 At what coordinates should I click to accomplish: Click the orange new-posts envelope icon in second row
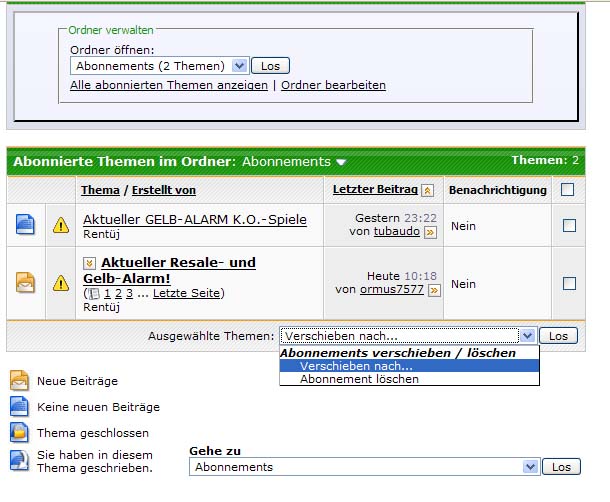point(25,283)
